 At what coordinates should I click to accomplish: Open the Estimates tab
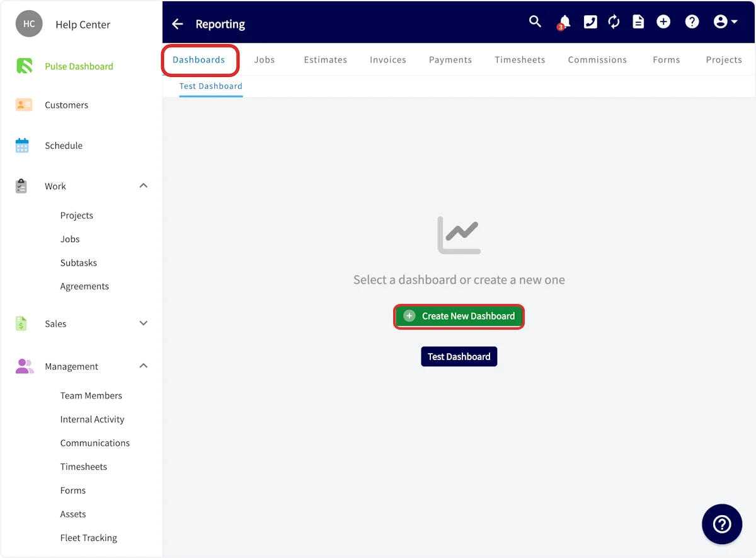pyautogui.click(x=325, y=60)
